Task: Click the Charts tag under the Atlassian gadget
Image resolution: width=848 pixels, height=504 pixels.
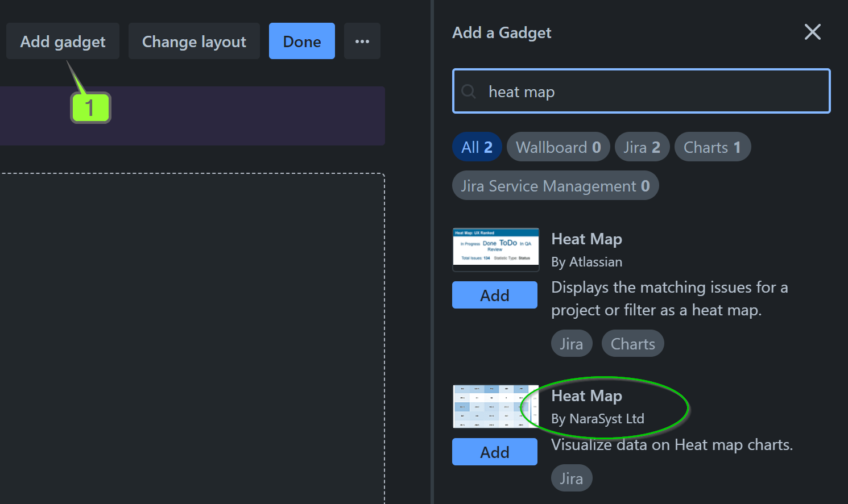Action: tap(632, 343)
